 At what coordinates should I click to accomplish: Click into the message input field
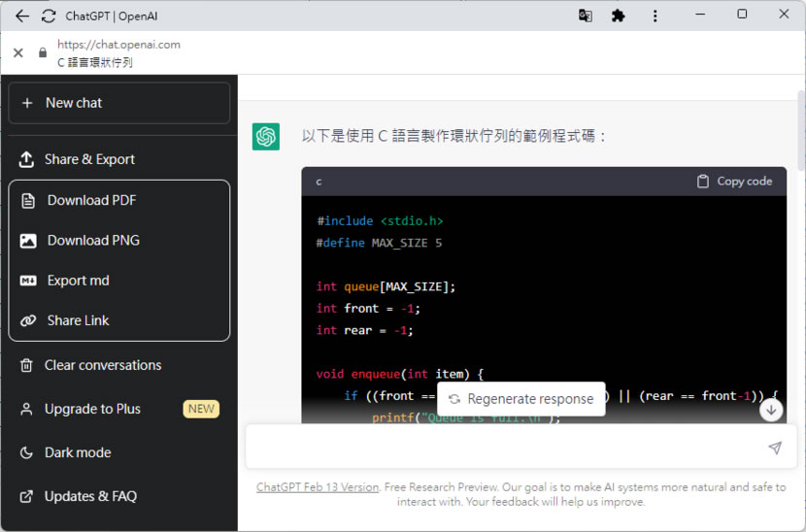click(521, 447)
